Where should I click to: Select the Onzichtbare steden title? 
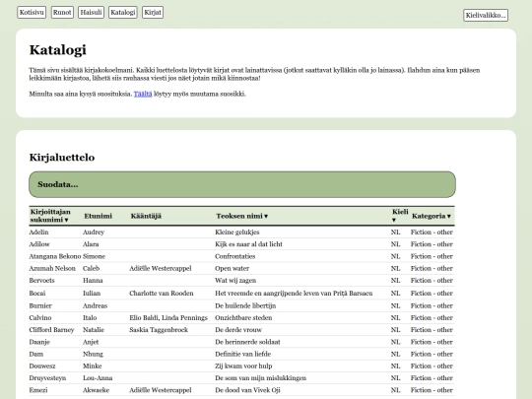tap(243, 318)
